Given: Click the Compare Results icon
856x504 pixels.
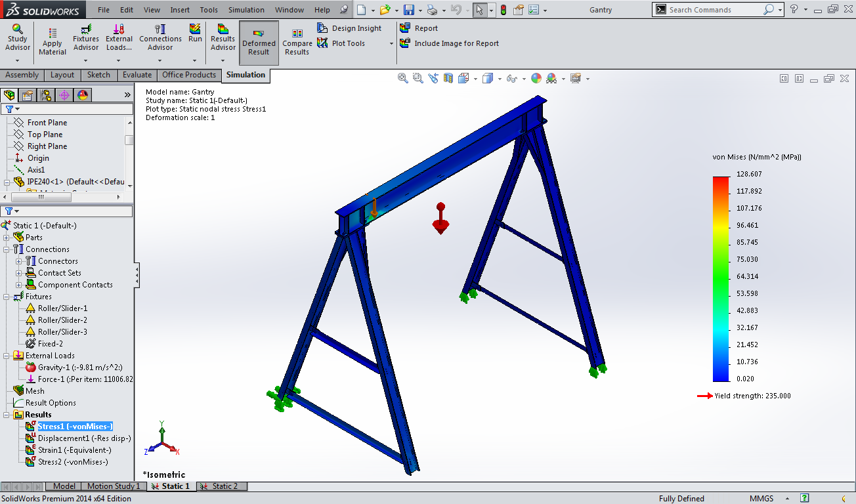Looking at the screenshot, I should pos(297,42).
